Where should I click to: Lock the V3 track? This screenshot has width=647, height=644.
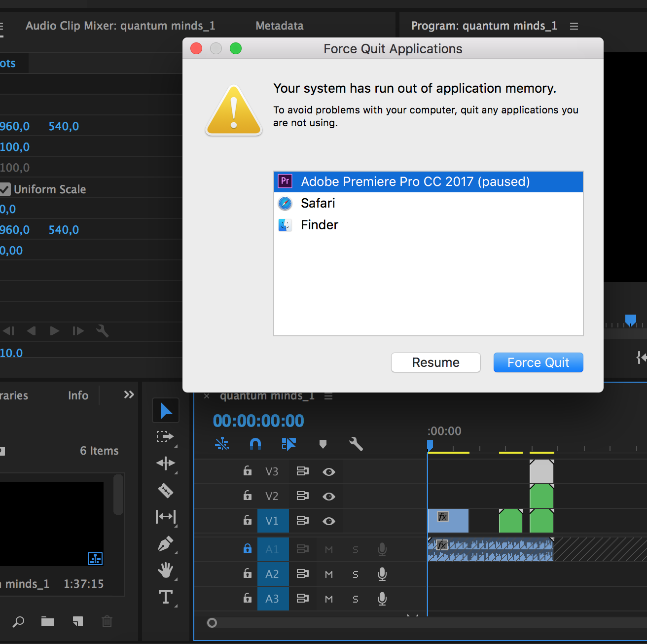[248, 471]
